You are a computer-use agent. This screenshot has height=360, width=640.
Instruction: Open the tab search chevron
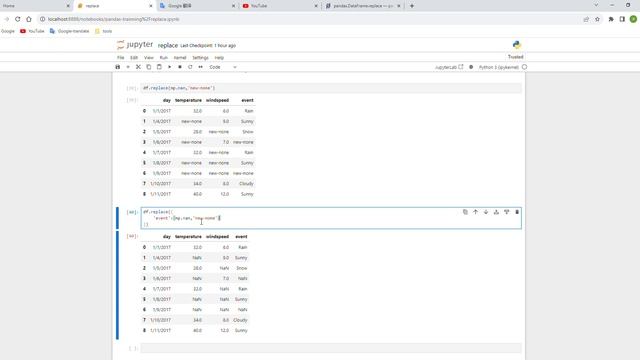[x=596, y=5]
